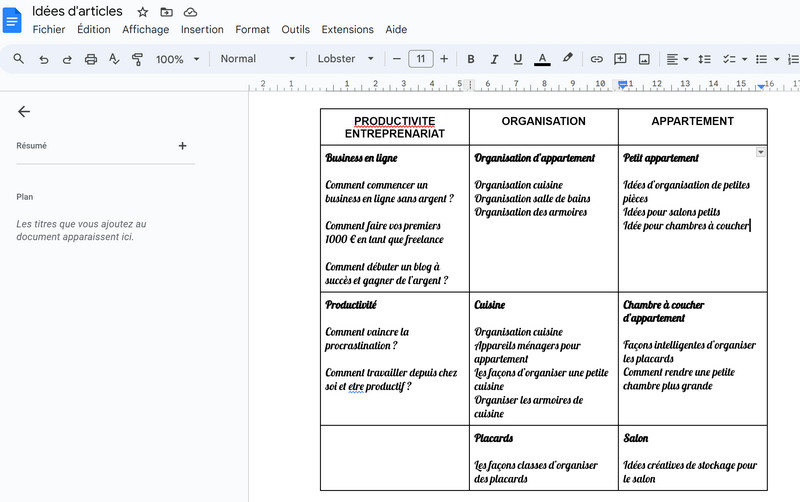Add a comment

coord(620,59)
